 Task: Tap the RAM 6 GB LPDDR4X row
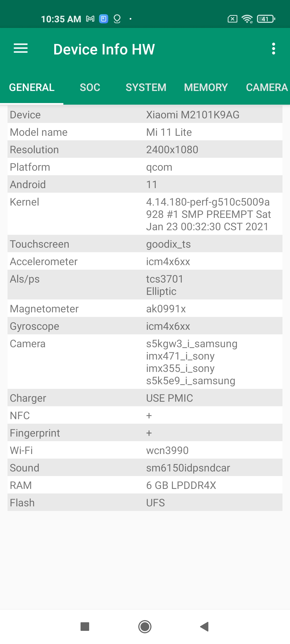coord(145,485)
